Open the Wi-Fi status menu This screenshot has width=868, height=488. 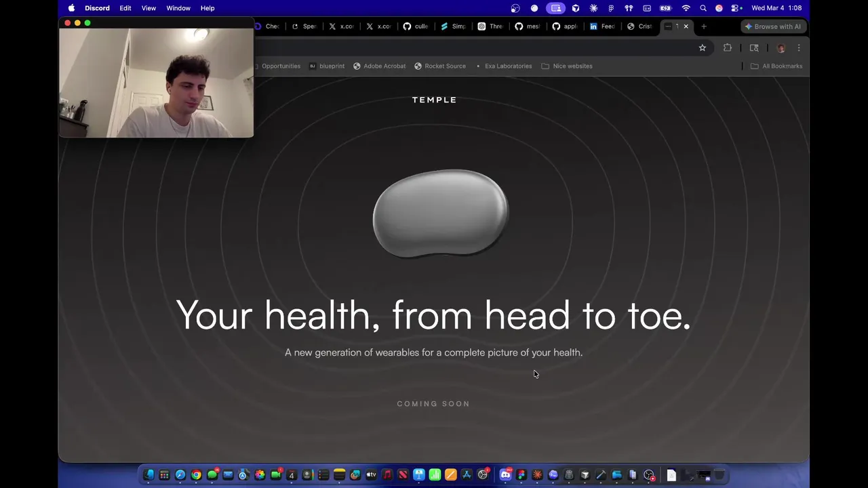coord(686,8)
